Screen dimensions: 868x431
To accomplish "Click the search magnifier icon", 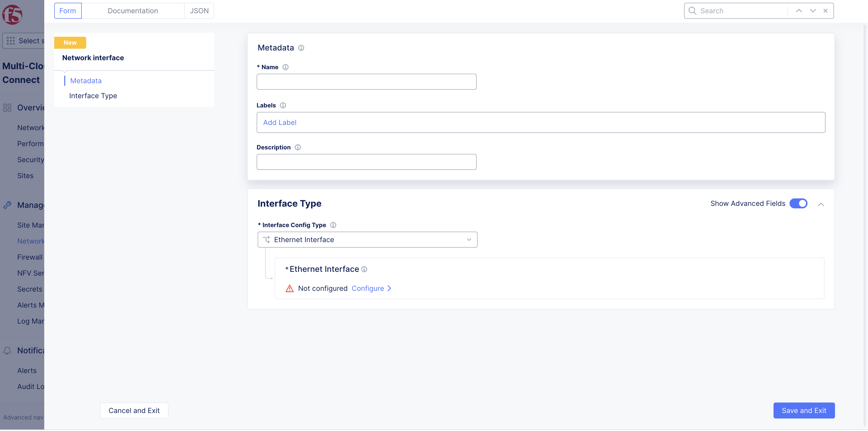I will pos(693,11).
